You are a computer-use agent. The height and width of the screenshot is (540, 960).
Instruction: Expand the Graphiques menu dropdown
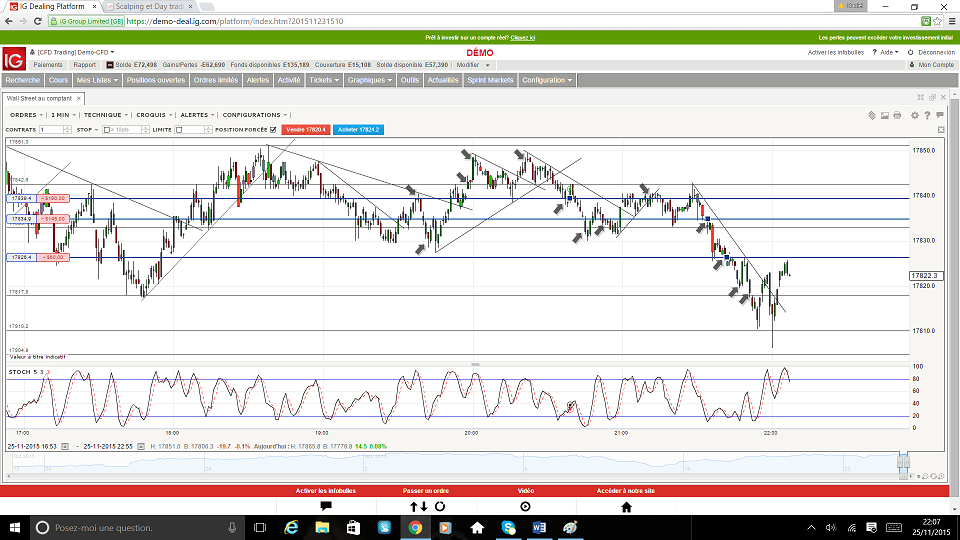tap(369, 80)
